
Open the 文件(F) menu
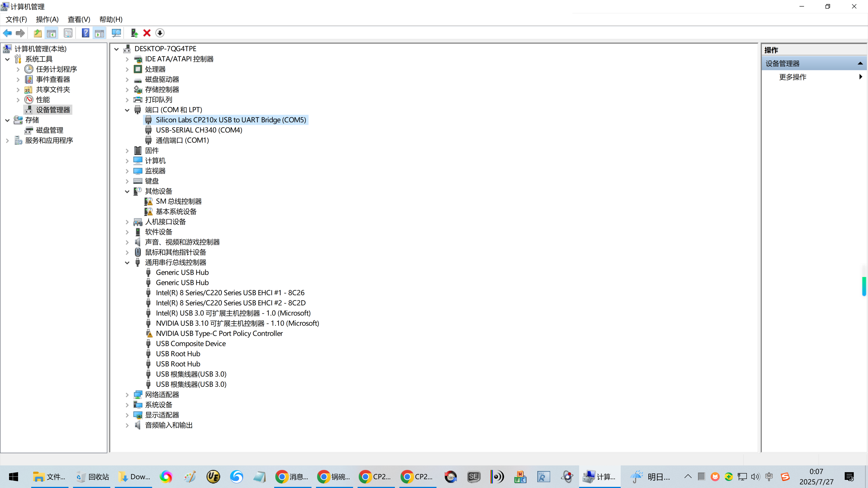click(x=16, y=19)
